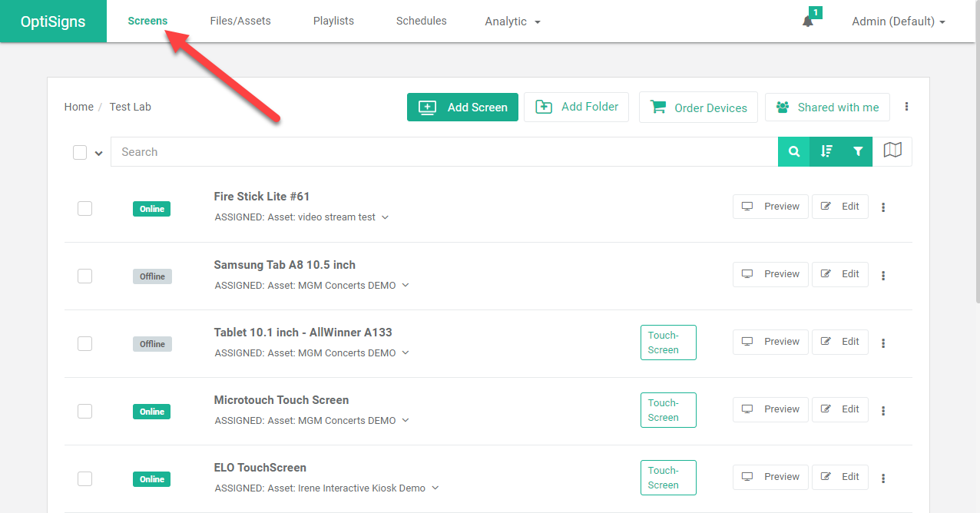The height and width of the screenshot is (513, 980).
Task: Expand Irene Interactive Kiosk Demo dropdown
Action: (435, 488)
